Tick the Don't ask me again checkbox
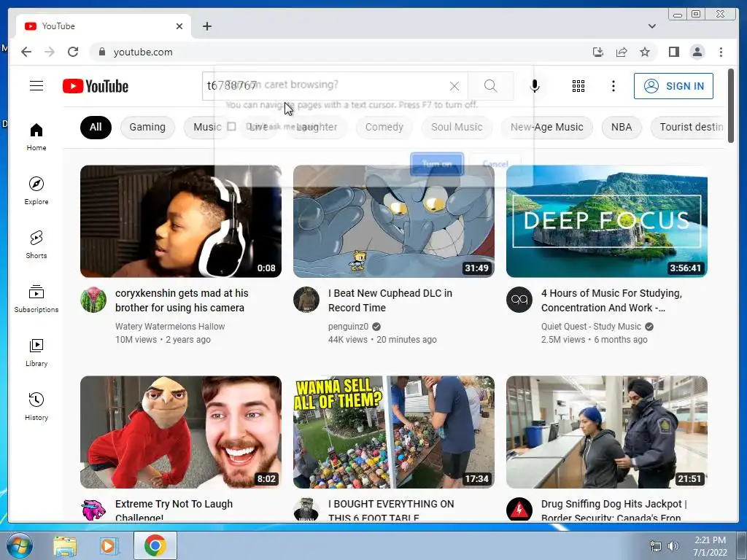The image size is (747, 560). (231, 126)
